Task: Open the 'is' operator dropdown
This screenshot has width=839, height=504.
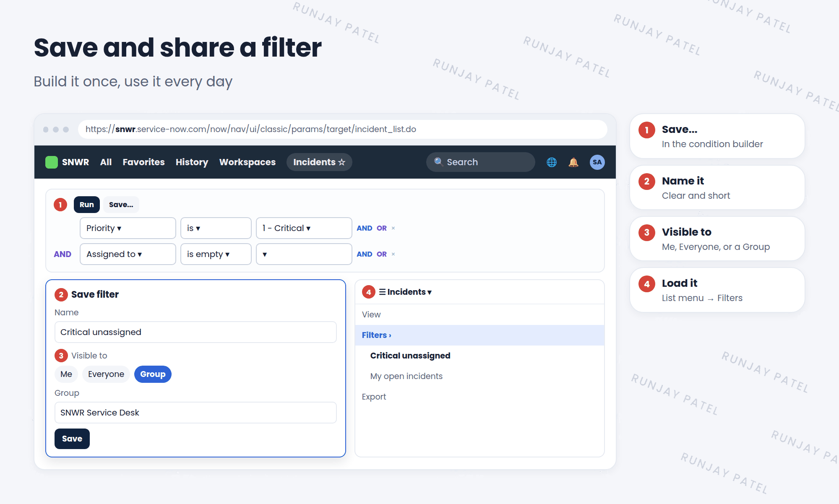Action: (216, 228)
